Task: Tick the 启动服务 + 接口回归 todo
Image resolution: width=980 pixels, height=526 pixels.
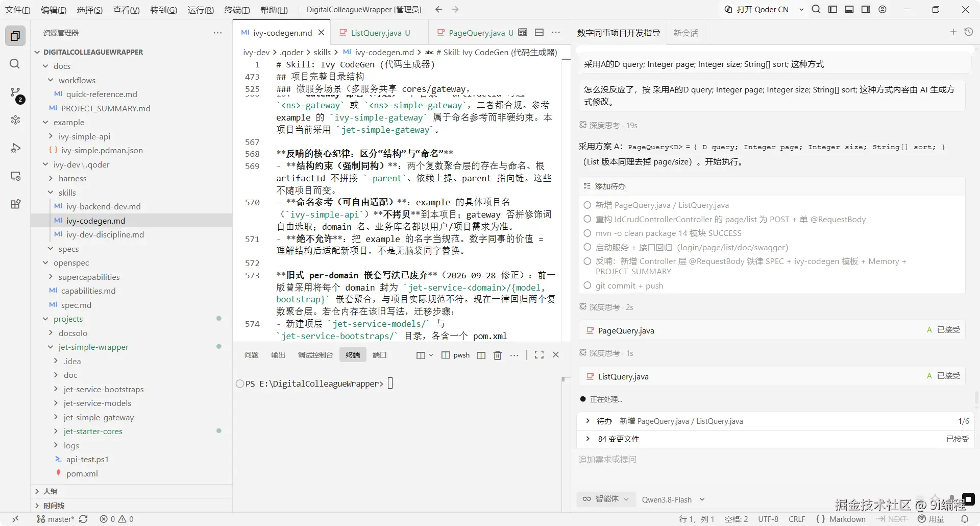Action: [x=587, y=247]
